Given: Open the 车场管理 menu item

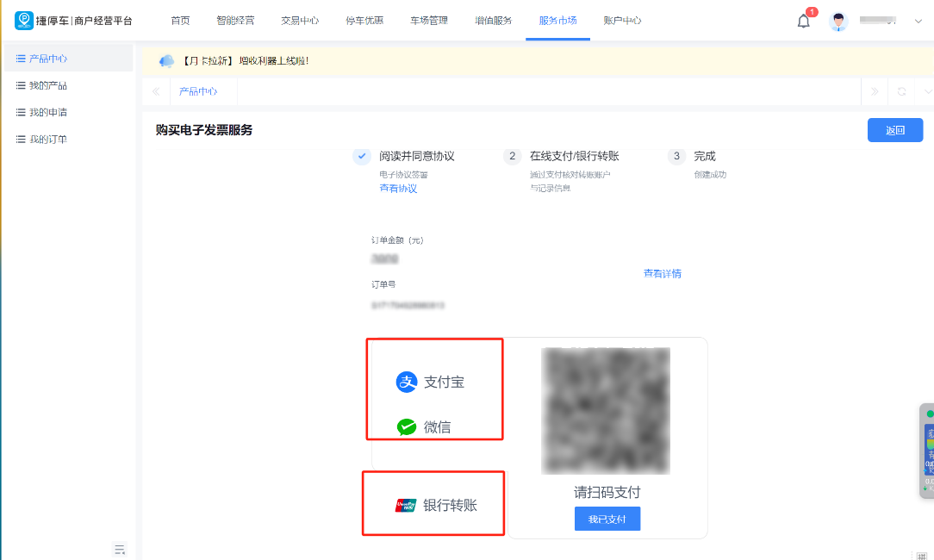Looking at the screenshot, I should click(429, 21).
